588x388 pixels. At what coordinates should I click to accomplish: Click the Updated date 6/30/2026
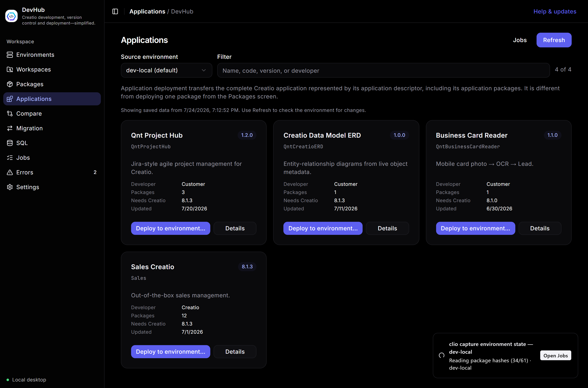pyautogui.click(x=499, y=208)
